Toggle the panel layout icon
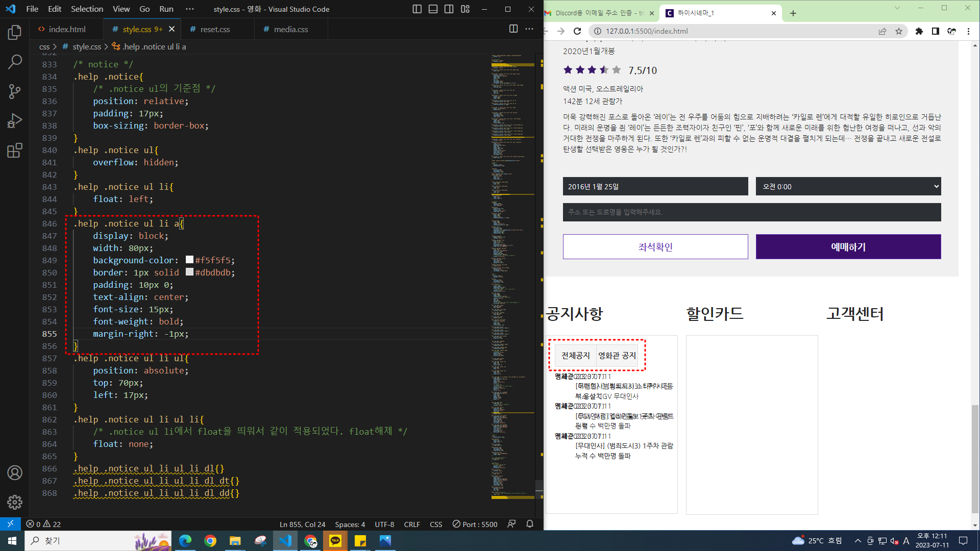The image size is (980, 551). (433, 9)
